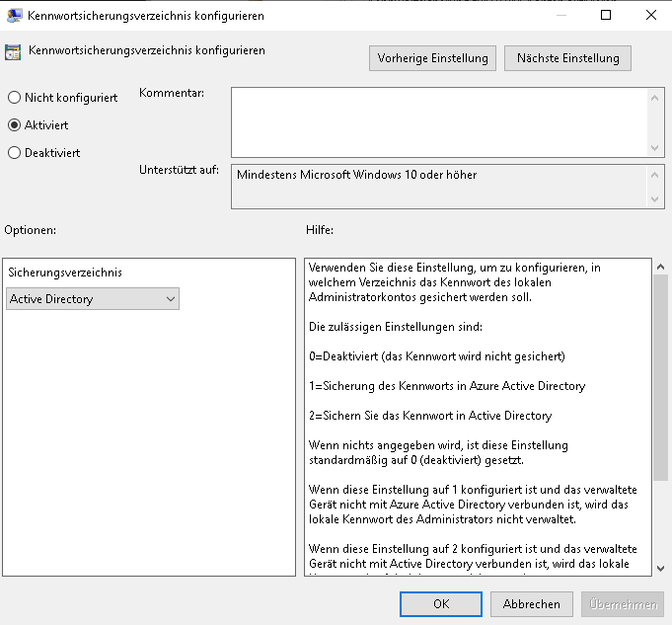The image size is (672, 625).
Task: Click the down arrow in the 'Unterstützt auf' box
Action: 656,200
